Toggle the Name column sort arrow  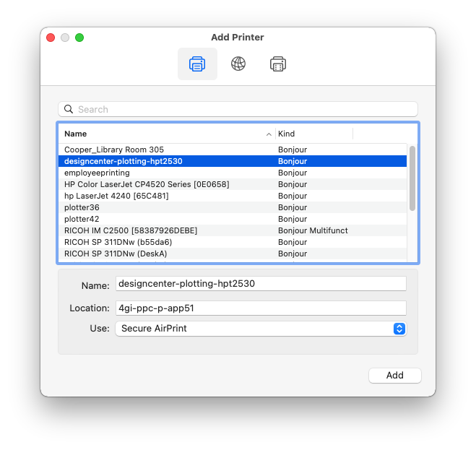(269, 134)
